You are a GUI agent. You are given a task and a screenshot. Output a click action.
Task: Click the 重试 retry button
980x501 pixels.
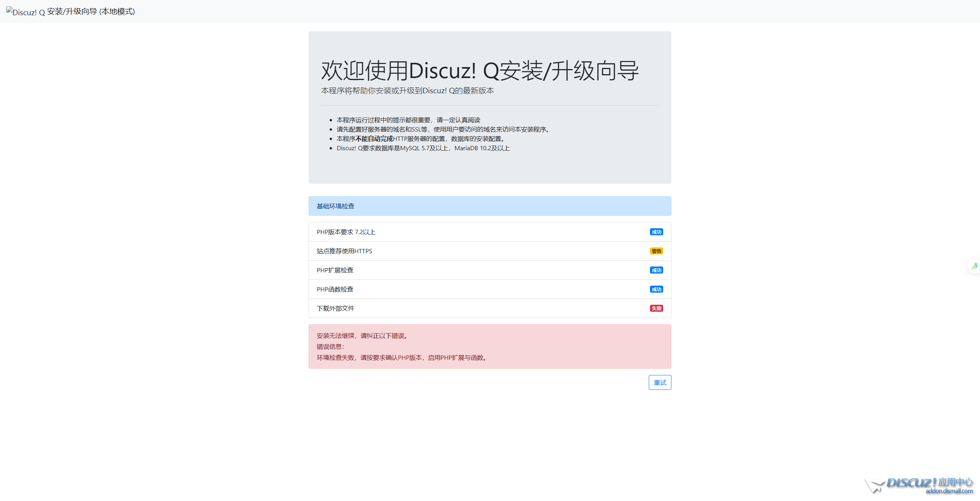(x=660, y=382)
